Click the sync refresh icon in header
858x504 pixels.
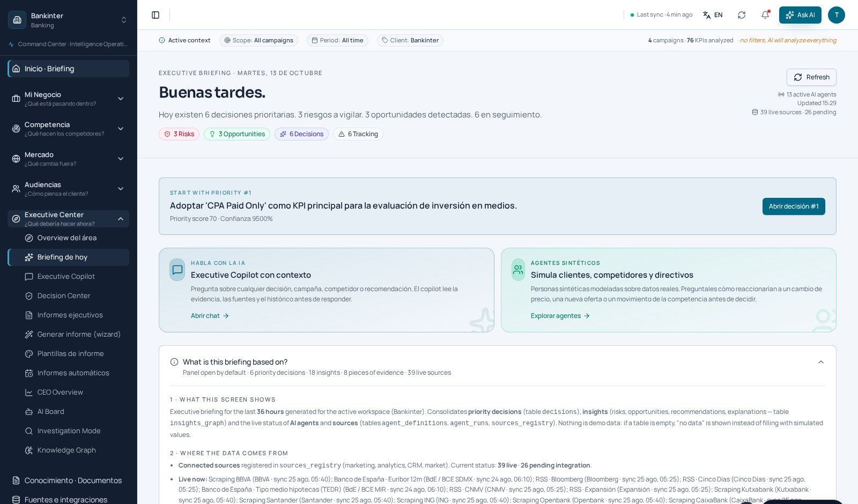click(742, 15)
